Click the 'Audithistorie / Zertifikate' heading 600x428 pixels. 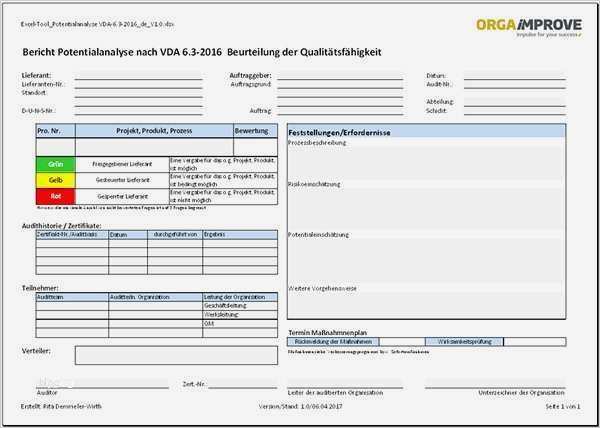(62, 226)
